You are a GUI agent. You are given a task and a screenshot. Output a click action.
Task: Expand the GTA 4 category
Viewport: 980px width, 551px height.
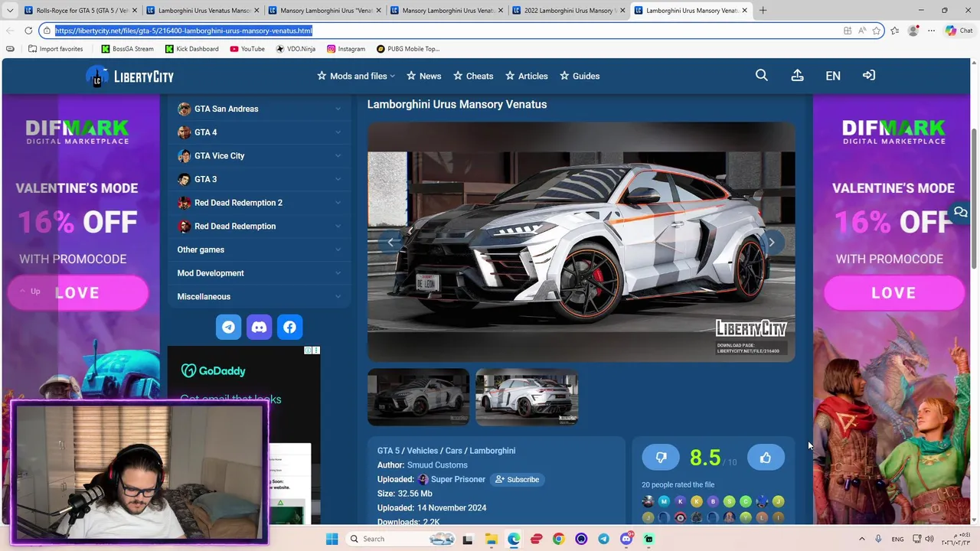click(260, 132)
